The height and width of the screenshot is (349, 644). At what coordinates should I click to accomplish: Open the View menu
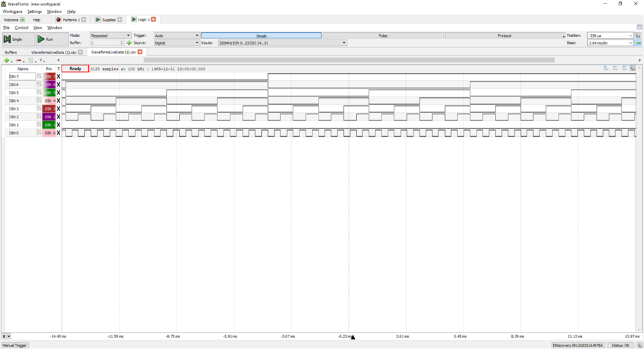[38, 27]
